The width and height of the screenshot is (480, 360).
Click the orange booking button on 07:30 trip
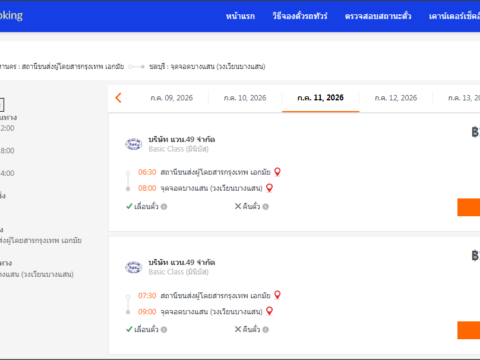(469, 330)
